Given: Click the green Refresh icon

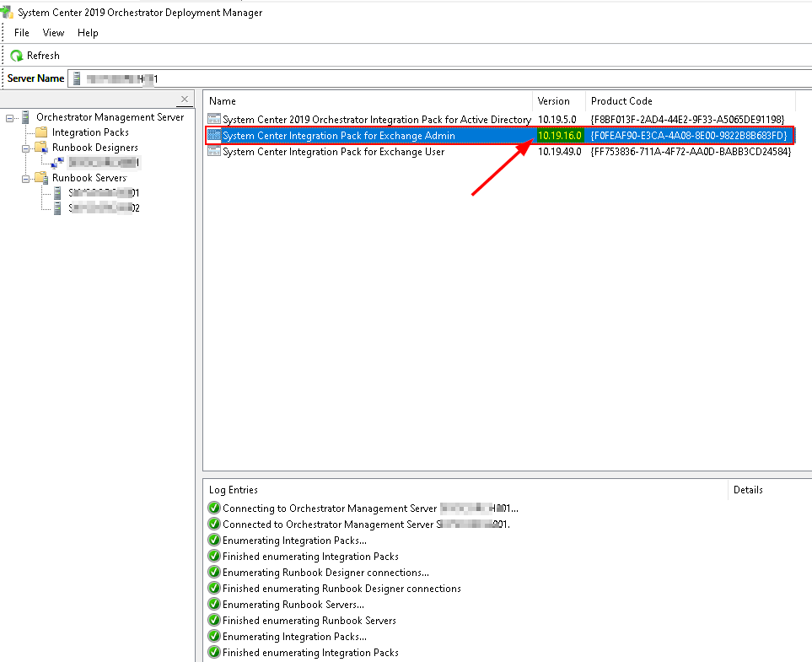Looking at the screenshot, I should (x=17, y=56).
